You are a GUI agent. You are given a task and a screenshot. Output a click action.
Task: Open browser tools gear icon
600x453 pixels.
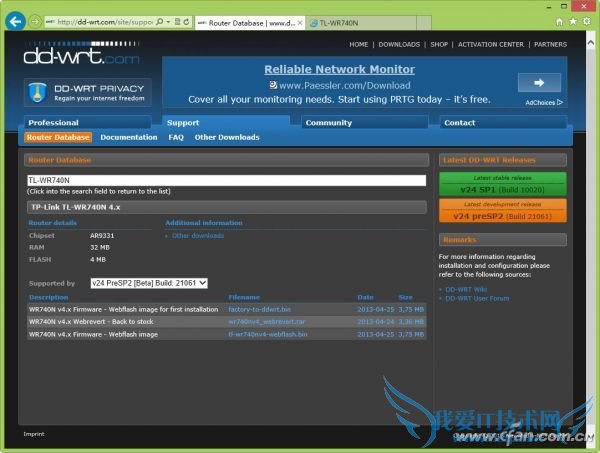pyautogui.click(x=587, y=21)
